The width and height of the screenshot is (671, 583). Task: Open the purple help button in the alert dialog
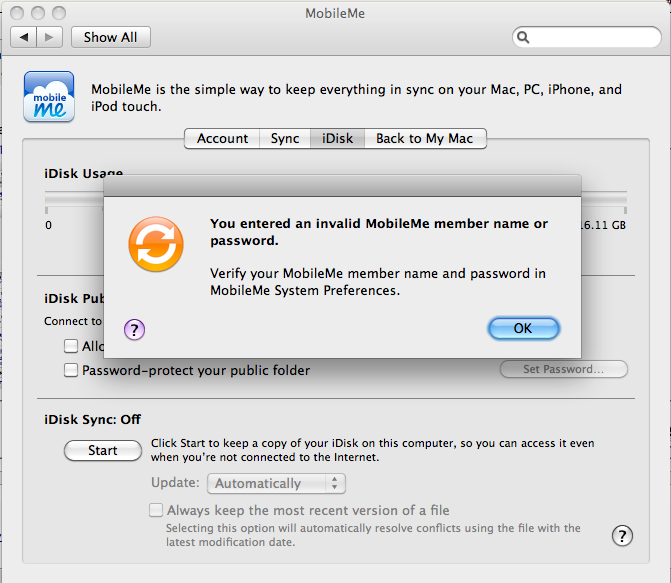tap(134, 330)
